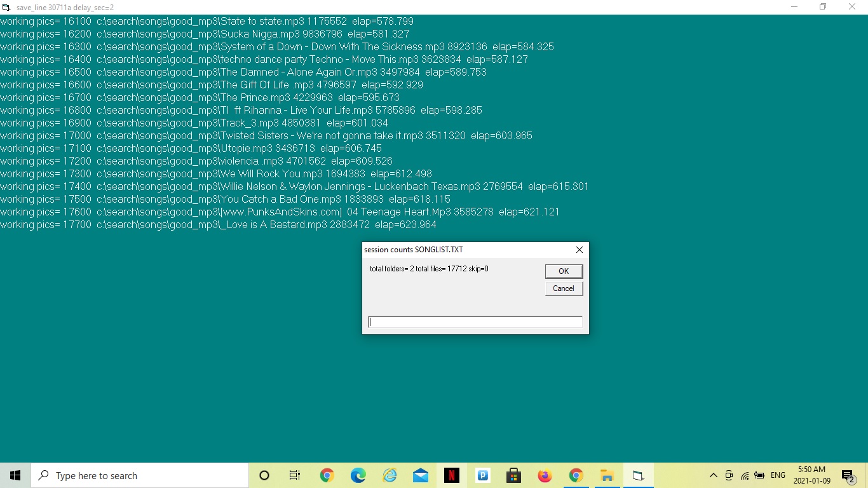Click the Type here to search box
The height and width of the screenshot is (488, 868).
140,475
